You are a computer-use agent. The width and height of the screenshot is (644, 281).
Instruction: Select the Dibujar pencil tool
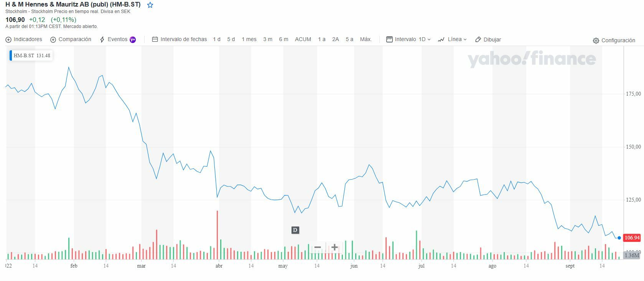tap(478, 40)
